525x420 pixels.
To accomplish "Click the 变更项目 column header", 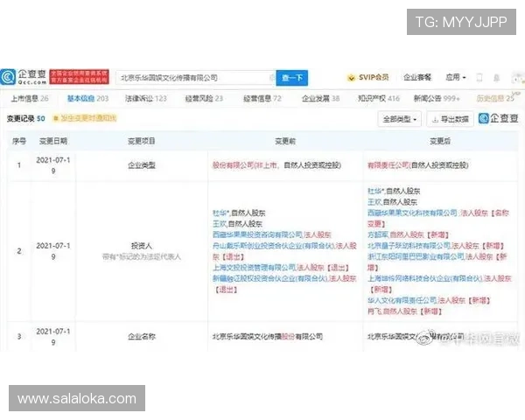I will [x=141, y=142].
